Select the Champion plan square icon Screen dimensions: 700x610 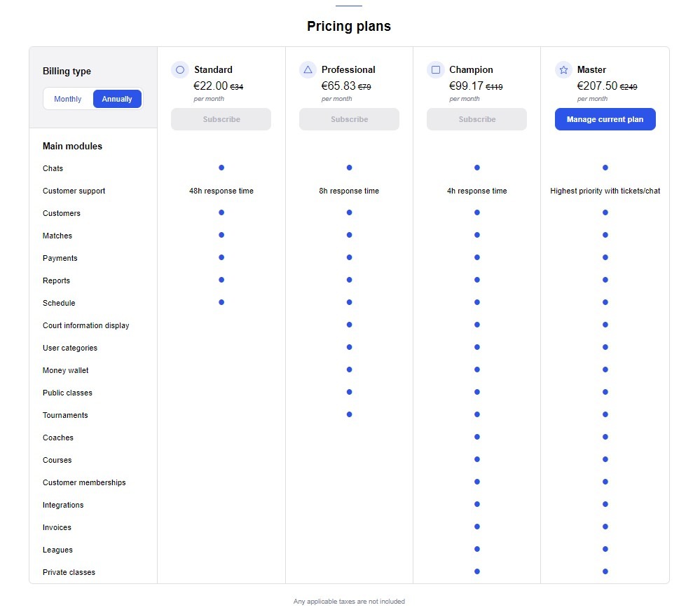(435, 69)
